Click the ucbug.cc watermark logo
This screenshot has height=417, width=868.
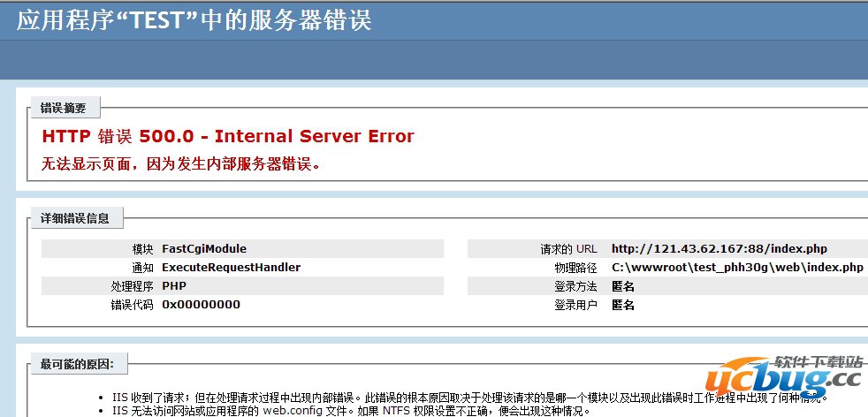[x=788, y=378]
